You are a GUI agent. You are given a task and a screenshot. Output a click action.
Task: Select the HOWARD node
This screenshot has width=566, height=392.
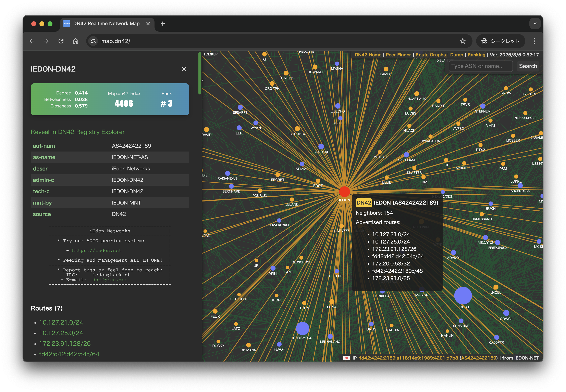(315, 67)
